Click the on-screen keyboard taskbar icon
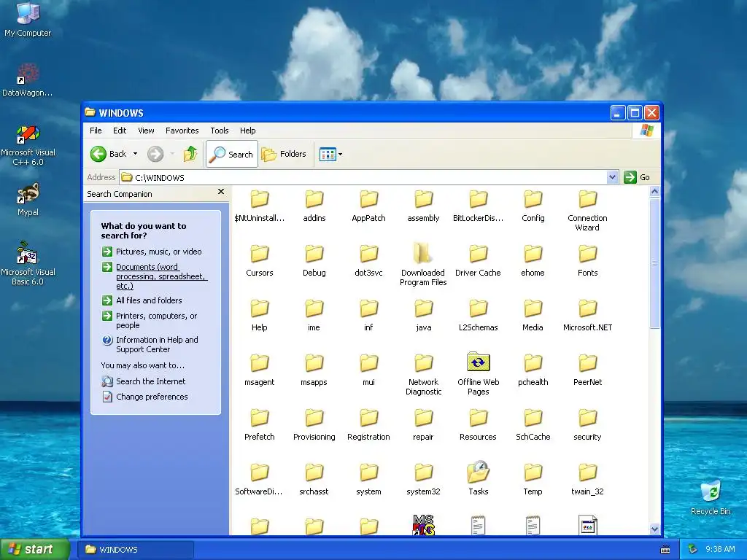This screenshot has height=560, width=747. point(665,550)
